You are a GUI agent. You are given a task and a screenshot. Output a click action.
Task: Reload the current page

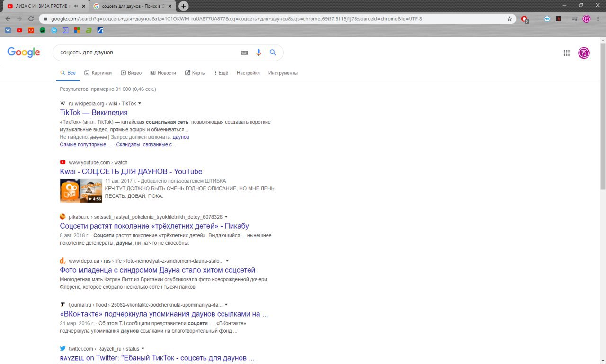tap(31, 19)
